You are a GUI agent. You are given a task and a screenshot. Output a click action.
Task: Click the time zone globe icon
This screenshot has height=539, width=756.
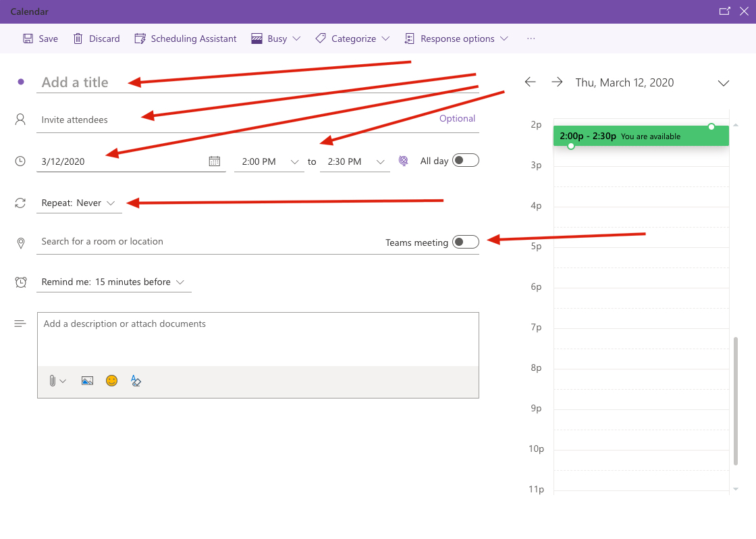[404, 161]
